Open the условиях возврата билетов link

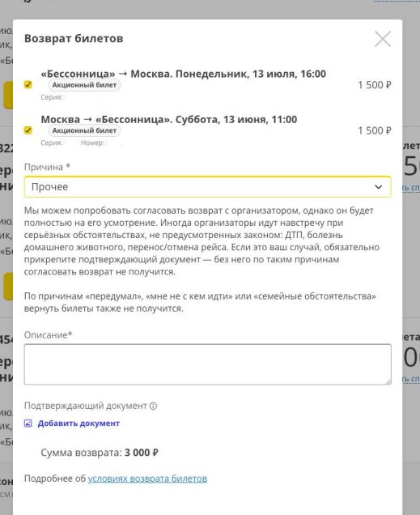(x=147, y=479)
